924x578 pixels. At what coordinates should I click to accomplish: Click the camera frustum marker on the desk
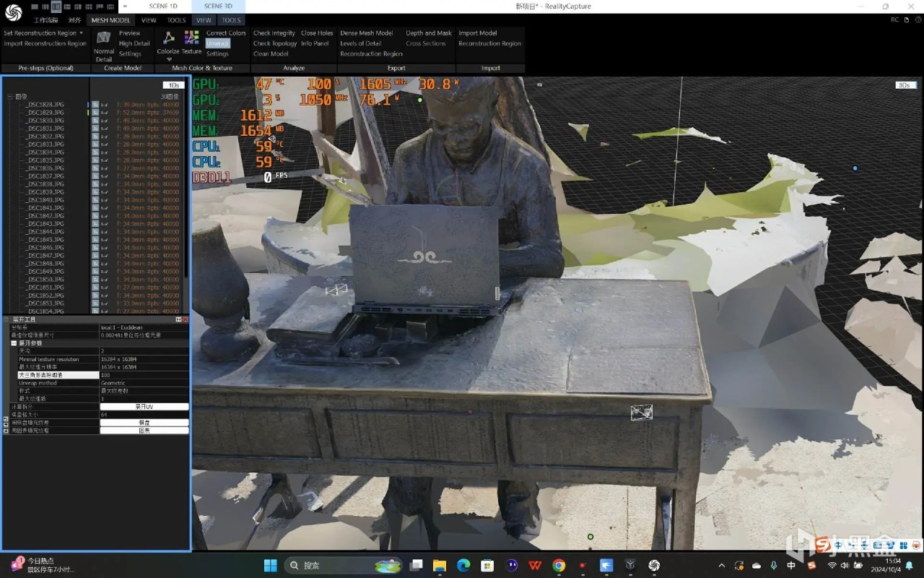tap(642, 412)
